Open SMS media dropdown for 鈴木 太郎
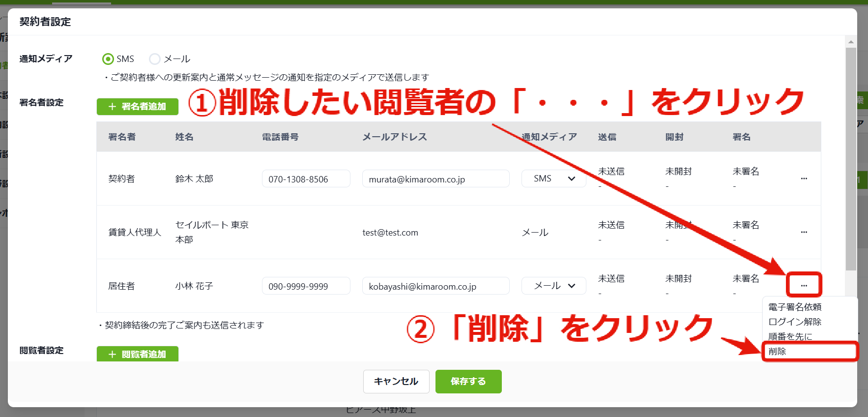868x417 pixels. pos(554,179)
